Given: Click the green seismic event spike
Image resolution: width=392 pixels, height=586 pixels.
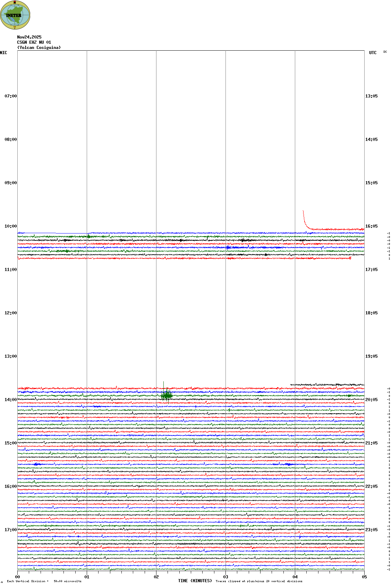Looking at the screenshot, I should 167,395.
